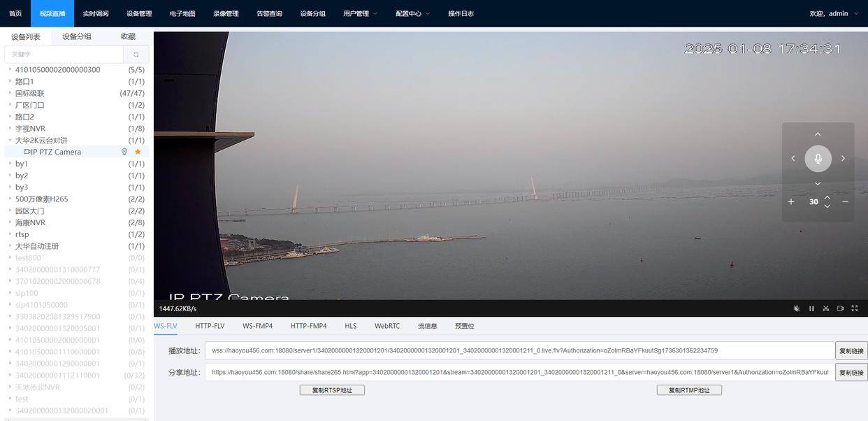Take a video snapshot with scissors icon
This screenshot has height=421, width=868.
pos(825,307)
